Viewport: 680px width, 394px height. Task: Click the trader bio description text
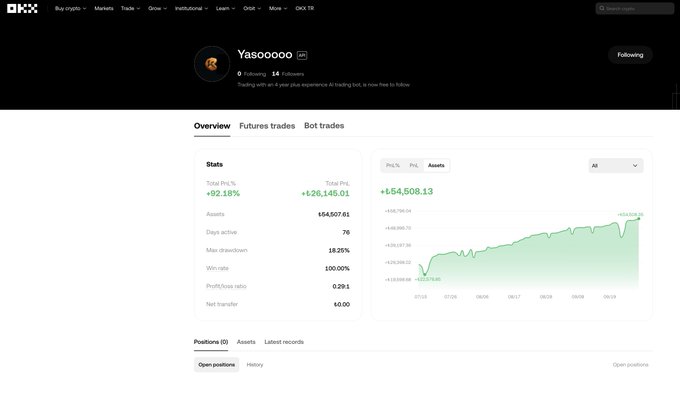[x=324, y=85]
